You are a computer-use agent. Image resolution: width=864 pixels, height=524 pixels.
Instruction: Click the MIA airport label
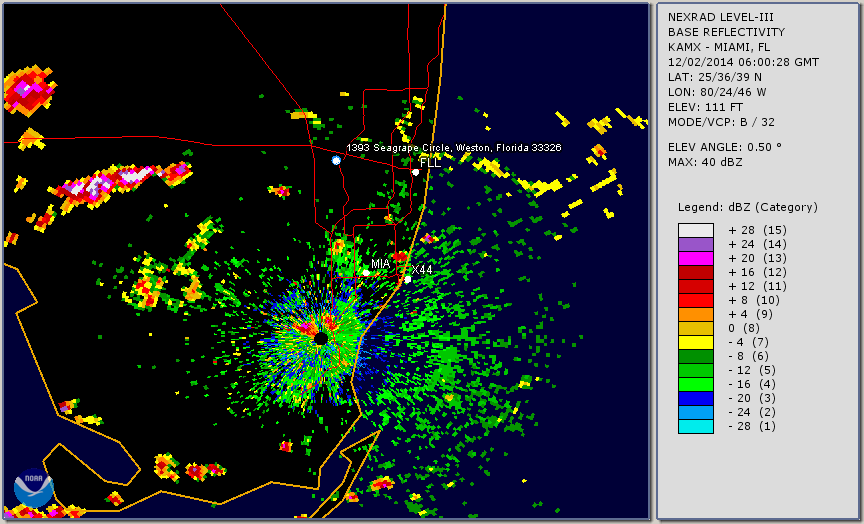tap(381, 264)
